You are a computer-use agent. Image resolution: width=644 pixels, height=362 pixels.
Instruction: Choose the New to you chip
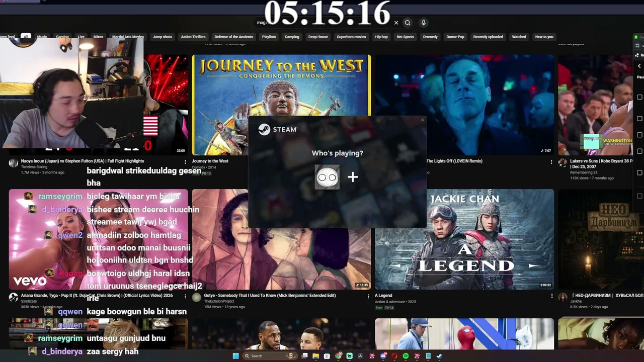(x=544, y=37)
